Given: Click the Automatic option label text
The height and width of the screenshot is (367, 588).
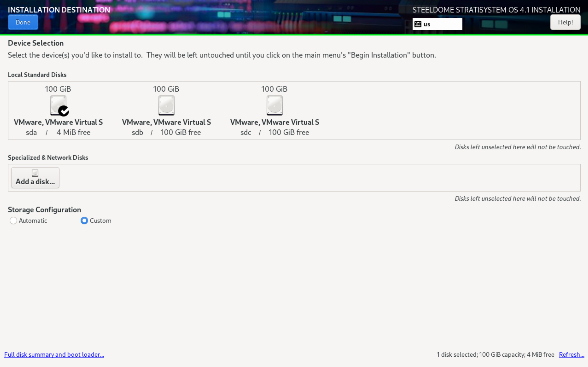Looking at the screenshot, I should (33, 220).
